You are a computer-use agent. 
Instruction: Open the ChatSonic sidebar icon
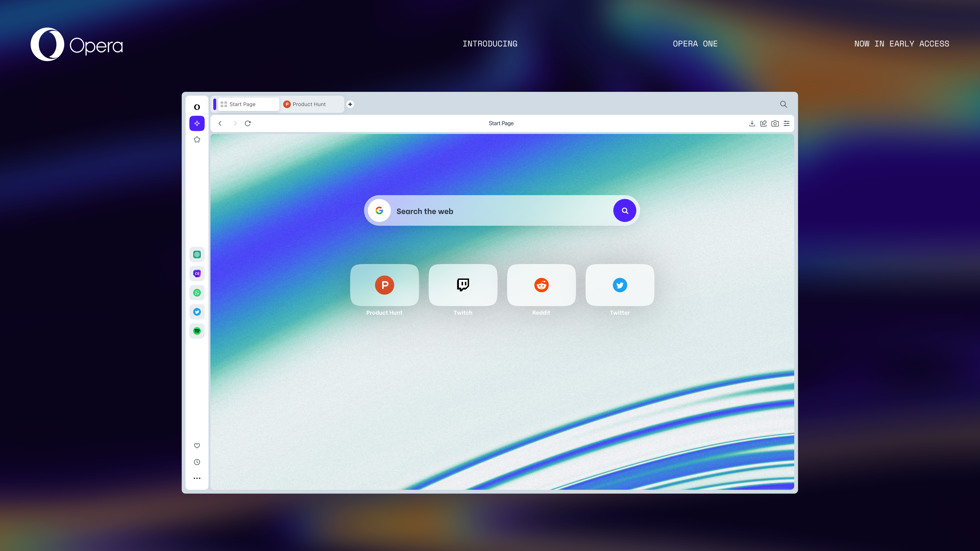(197, 273)
